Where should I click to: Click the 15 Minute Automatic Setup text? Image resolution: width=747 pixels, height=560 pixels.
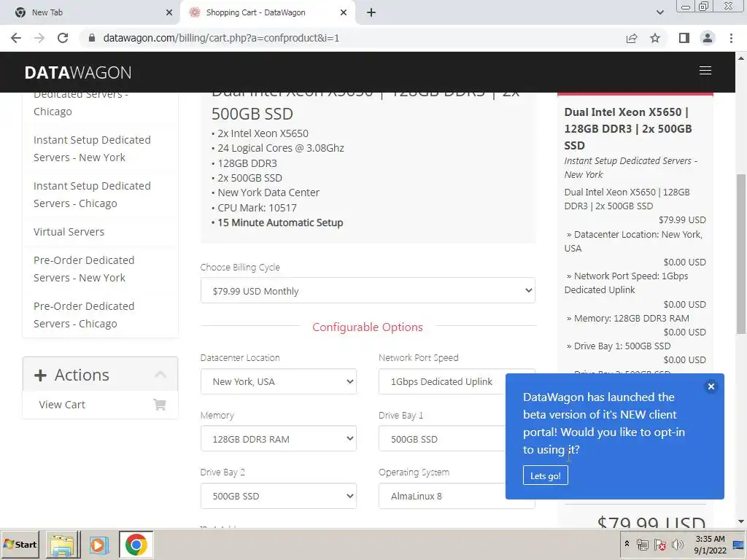click(280, 223)
